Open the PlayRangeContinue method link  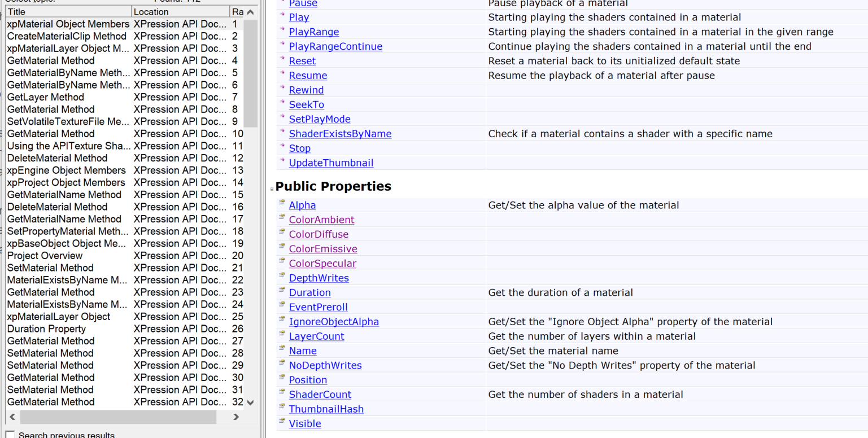click(335, 46)
